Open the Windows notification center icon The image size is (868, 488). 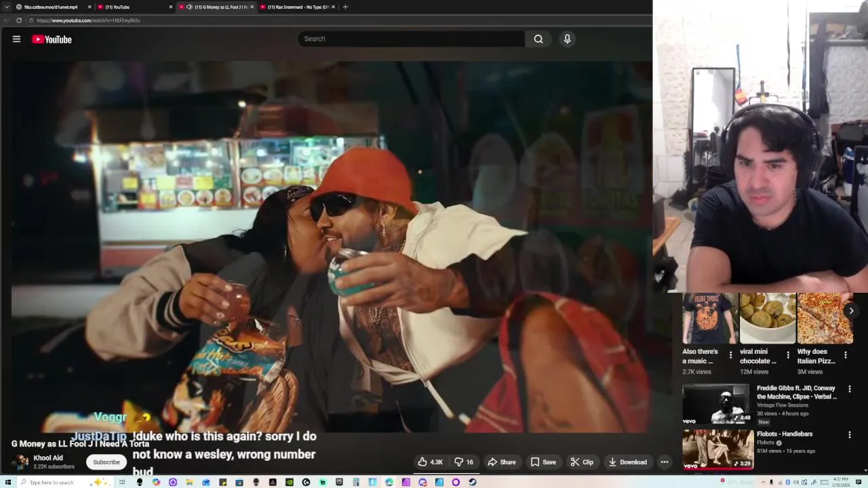tap(859, 482)
